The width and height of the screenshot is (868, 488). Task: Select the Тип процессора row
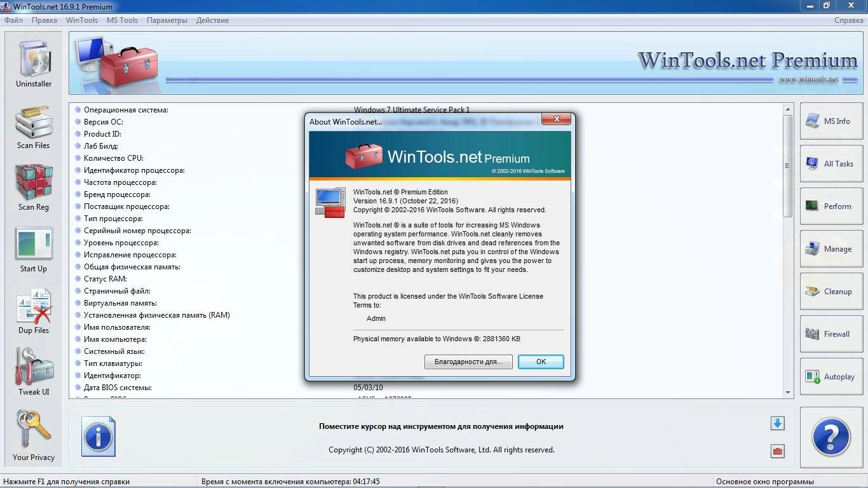pyautogui.click(x=427, y=219)
